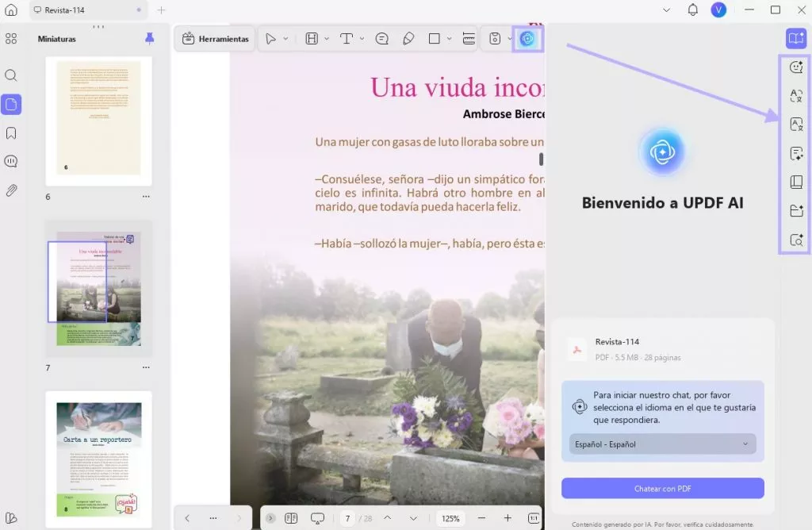Screen dimensions: 812x530
Task: Open the AI folder icon
Action: click(x=796, y=210)
